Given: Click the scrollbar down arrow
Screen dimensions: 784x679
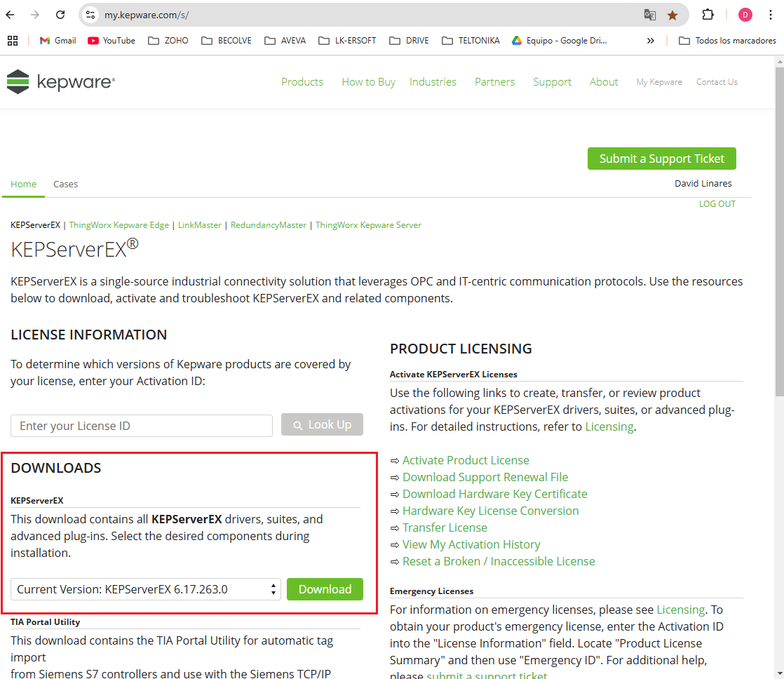Looking at the screenshot, I should (780, 674).
